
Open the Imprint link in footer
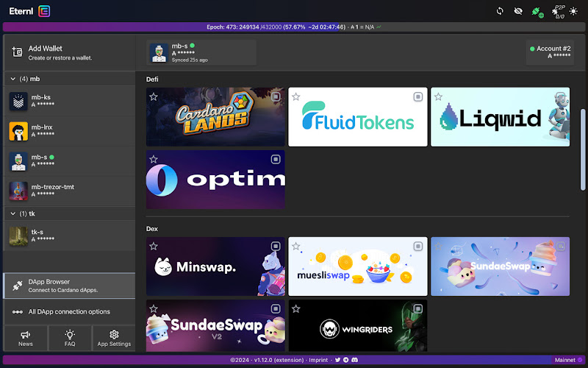(318, 360)
